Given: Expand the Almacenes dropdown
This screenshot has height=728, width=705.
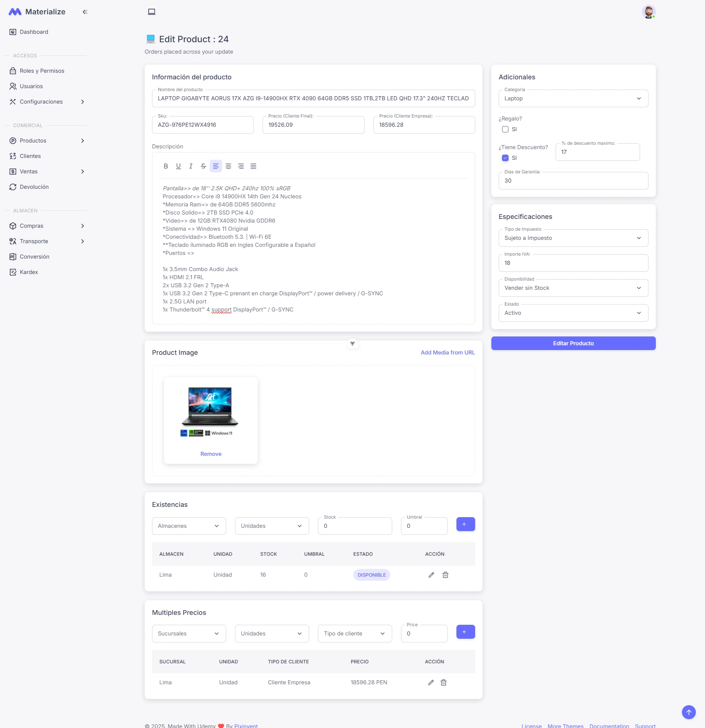Looking at the screenshot, I should click(x=189, y=526).
